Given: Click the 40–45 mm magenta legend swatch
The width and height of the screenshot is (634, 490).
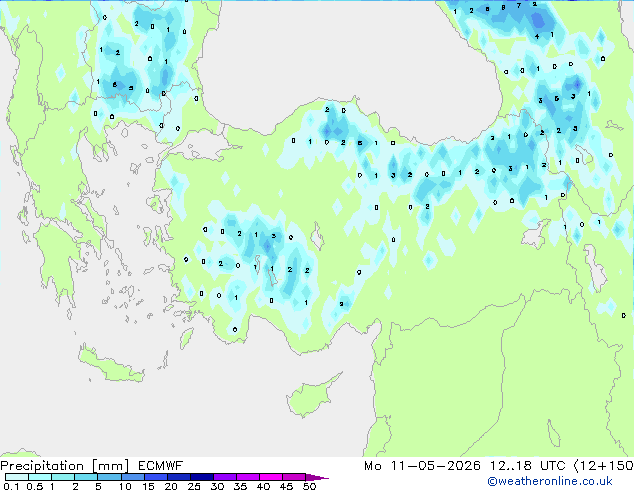Looking at the screenshot, I should pyautogui.click(x=271, y=477).
